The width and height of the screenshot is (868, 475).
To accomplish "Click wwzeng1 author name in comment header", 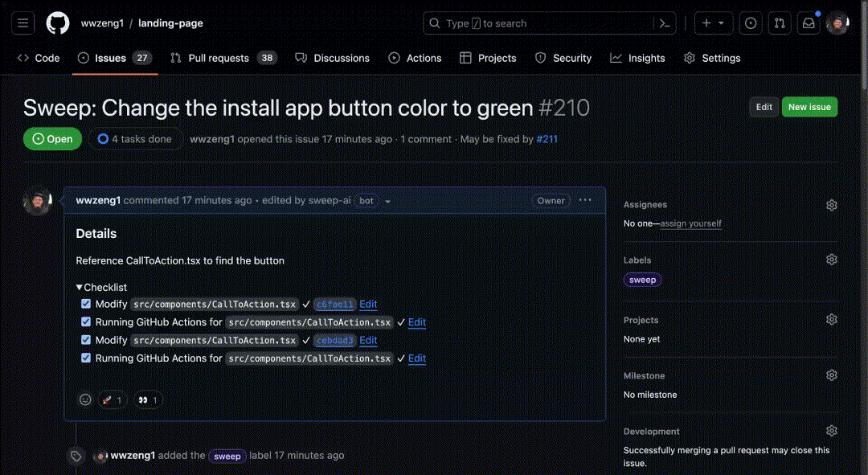I will click(98, 200).
